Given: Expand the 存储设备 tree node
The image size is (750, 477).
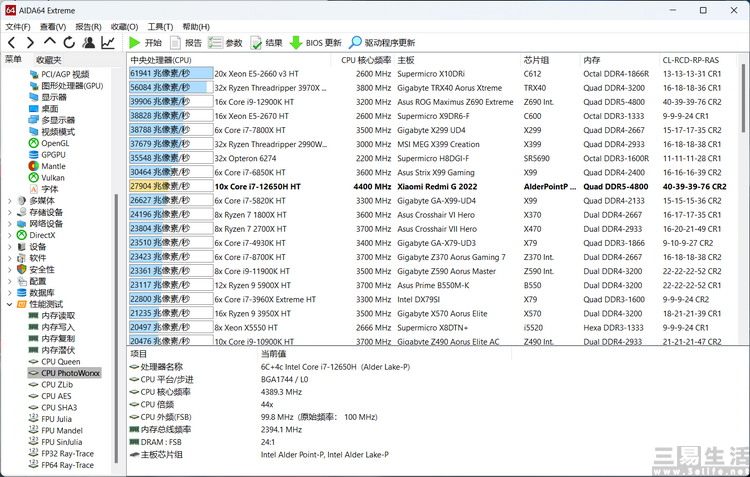Looking at the screenshot, I should pyautogui.click(x=10, y=212).
